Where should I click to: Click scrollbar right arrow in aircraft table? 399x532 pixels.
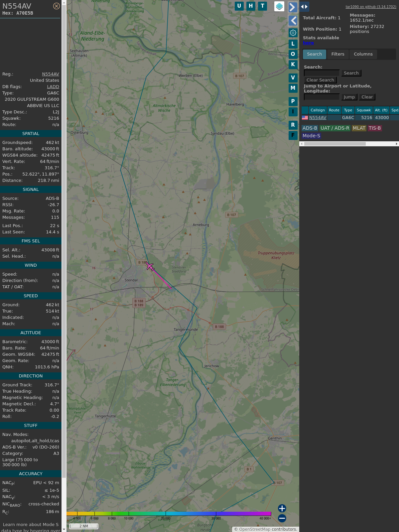396,144
